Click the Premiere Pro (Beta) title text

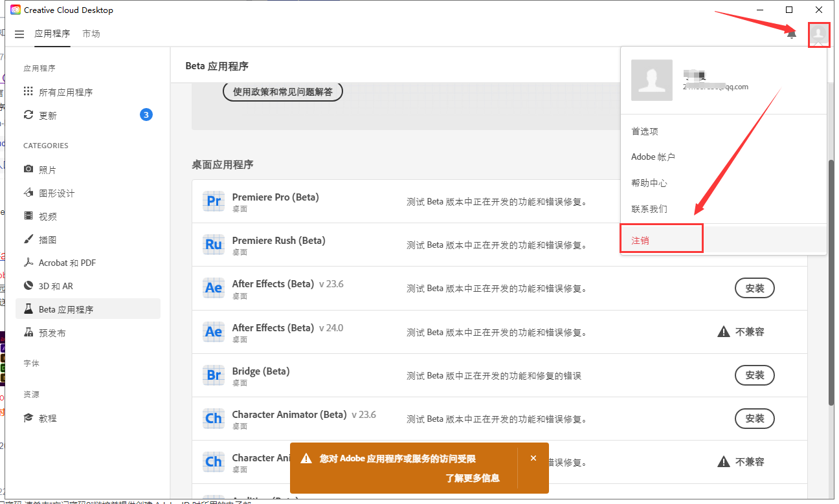(x=275, y=197)
